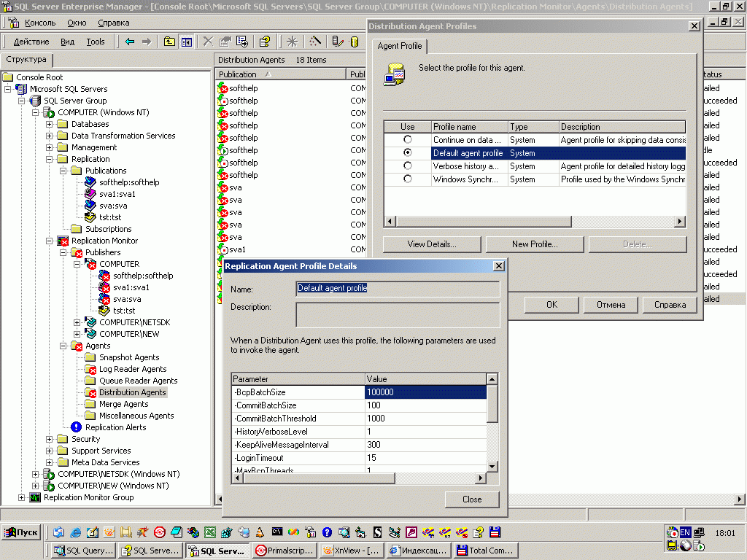Collapse the SQL Server Group node

pos(21,101)
